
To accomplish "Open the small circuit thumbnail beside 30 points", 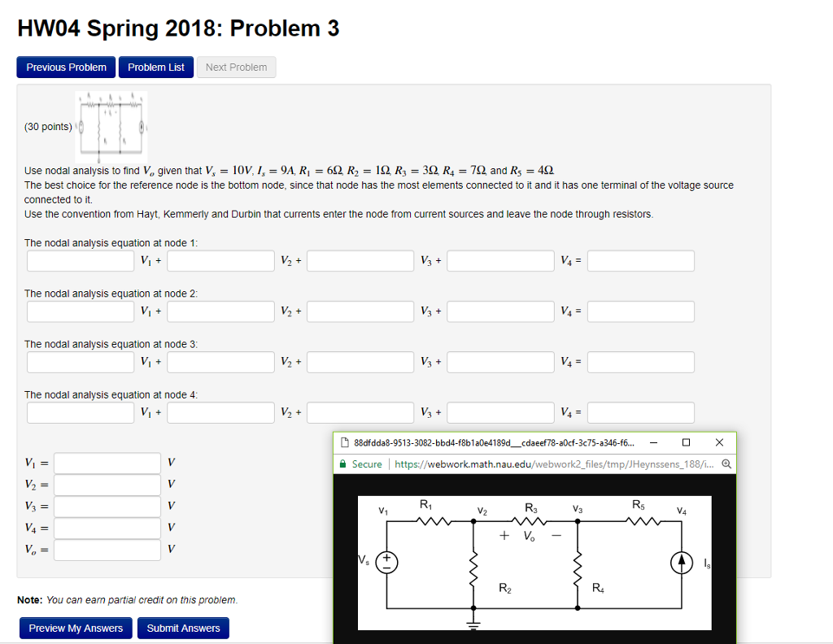I will click(111, 125).
